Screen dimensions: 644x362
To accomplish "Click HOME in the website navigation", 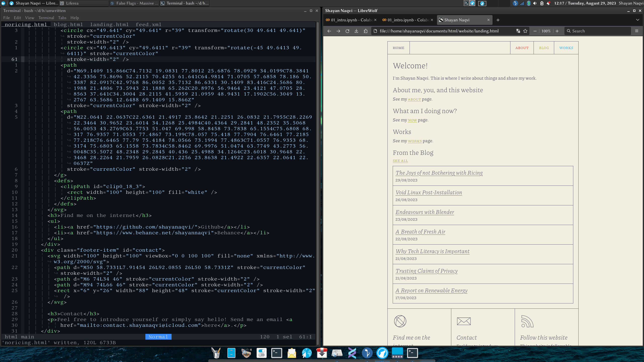I will point(398,48).
